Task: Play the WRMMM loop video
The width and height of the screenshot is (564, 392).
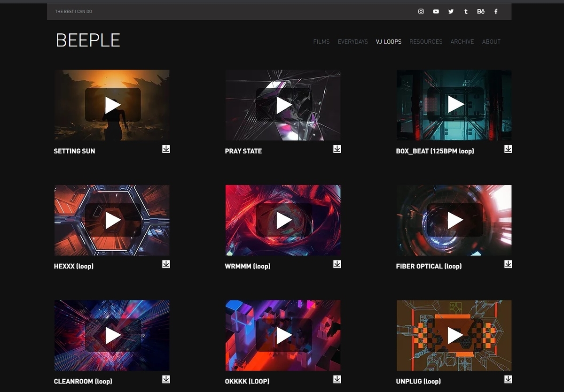Action: click(x=284, y=220)
